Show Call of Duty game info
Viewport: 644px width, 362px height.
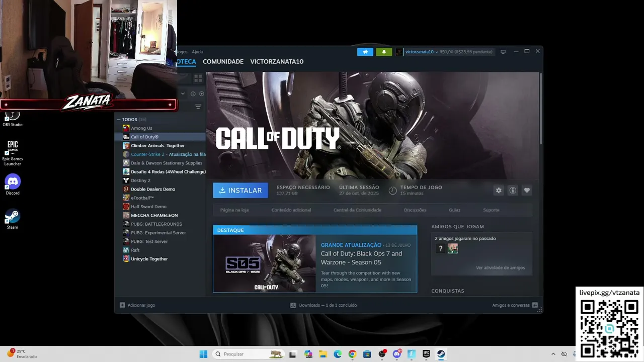513,191
